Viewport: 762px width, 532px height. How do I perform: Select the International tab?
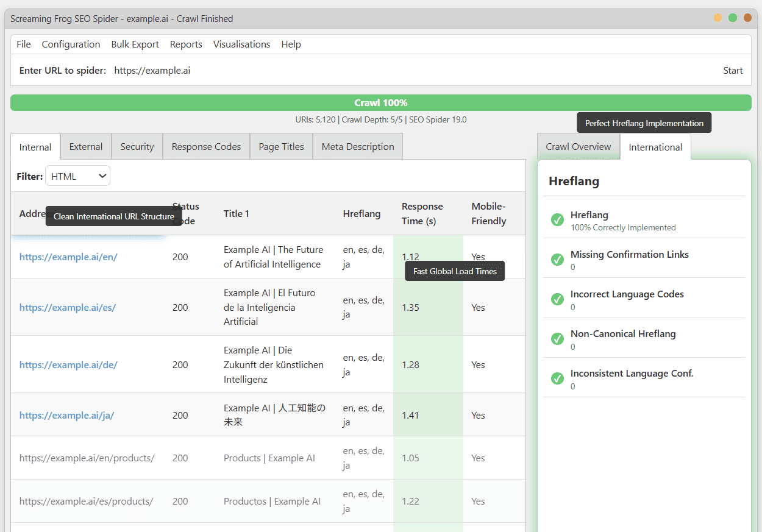point(655,147)
